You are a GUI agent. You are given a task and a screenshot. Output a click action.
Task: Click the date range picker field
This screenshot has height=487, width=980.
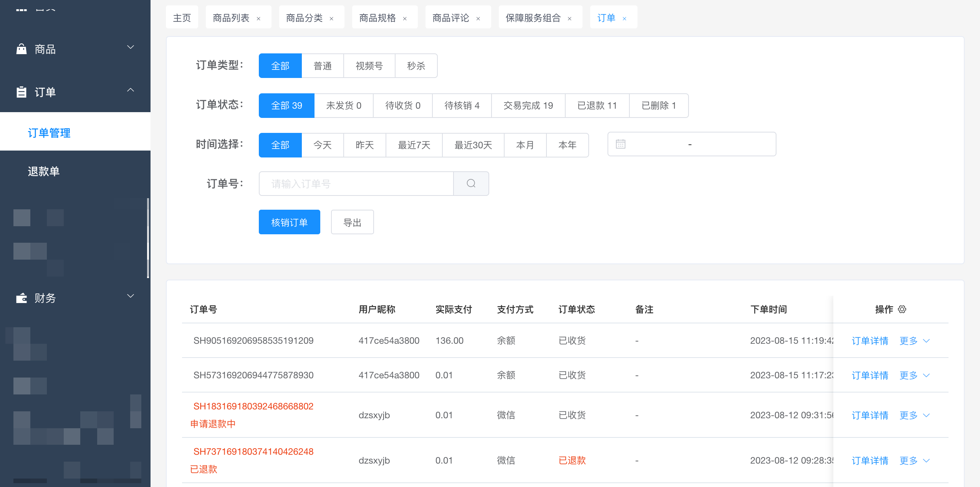click(x=692, y=144)
